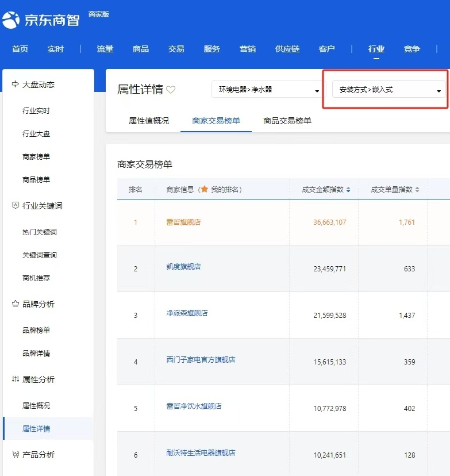Click the value 10,241,651
The width and height of the screenshot is (450, 476).
click(x=329, y=455)
